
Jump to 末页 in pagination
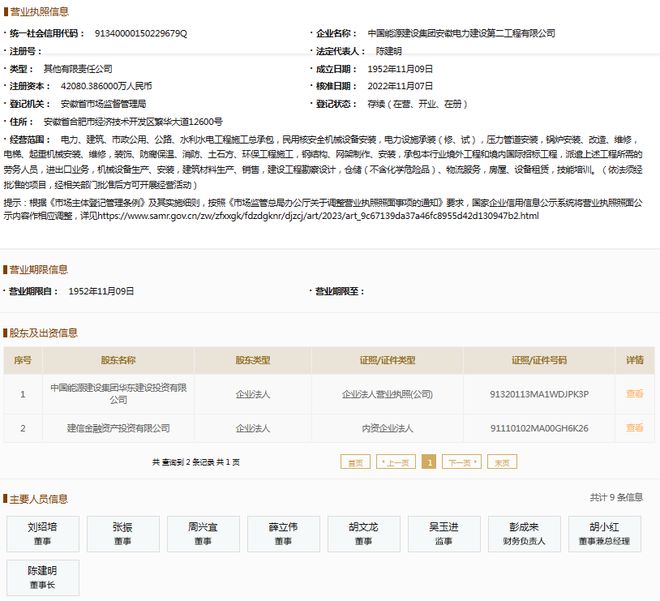502,462
